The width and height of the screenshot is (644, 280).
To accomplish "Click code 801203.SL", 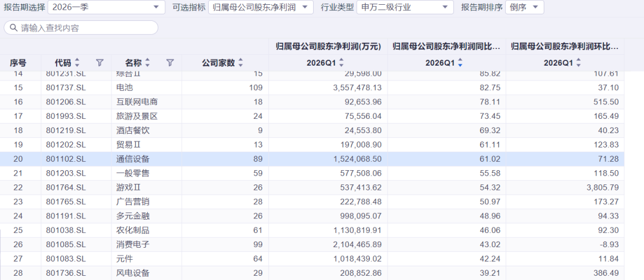I will 66,174.
